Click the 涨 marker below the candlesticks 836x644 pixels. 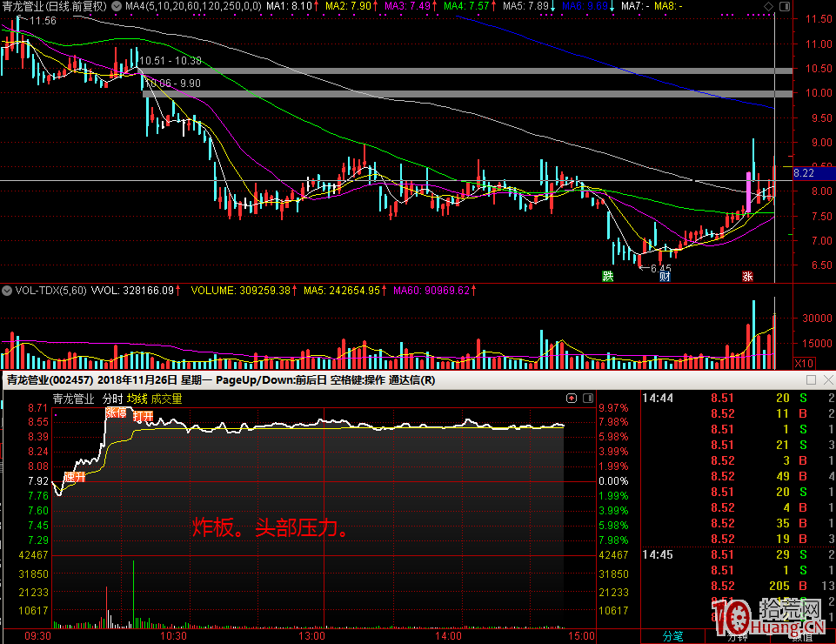(x=746, y=277)
